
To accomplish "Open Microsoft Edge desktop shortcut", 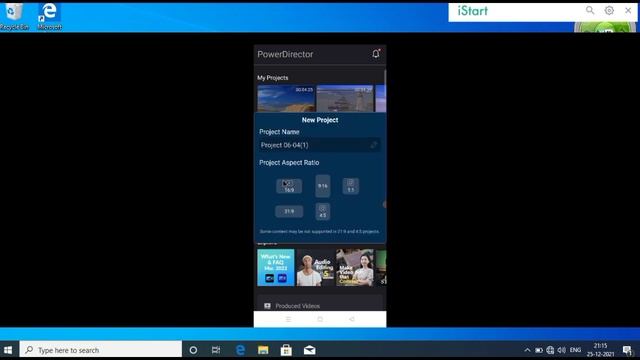I will click(49, 16).
